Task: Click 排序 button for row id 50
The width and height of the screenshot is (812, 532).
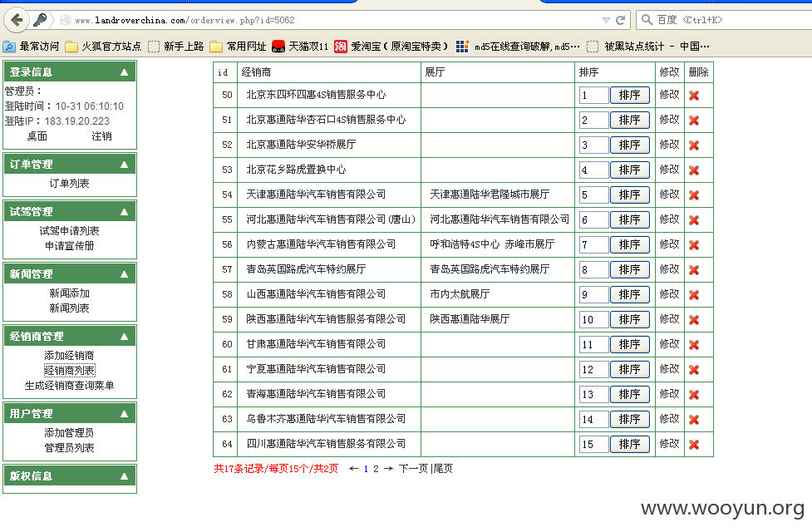Action: point(630,96)
